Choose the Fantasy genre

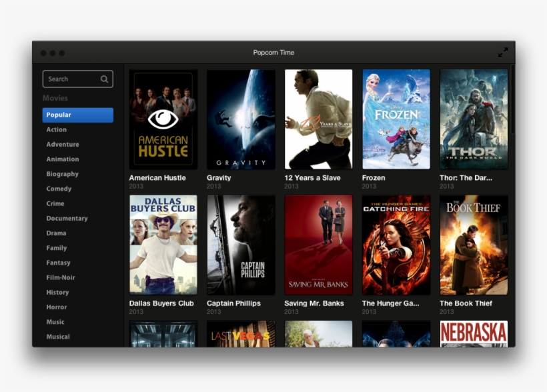(x=58, y=263)
